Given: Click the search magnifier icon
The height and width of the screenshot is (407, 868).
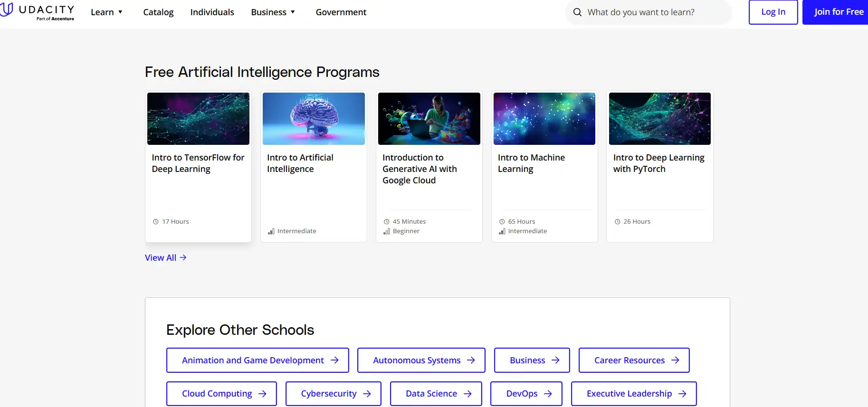Looking at the screenshot, I should pos(577,12).
